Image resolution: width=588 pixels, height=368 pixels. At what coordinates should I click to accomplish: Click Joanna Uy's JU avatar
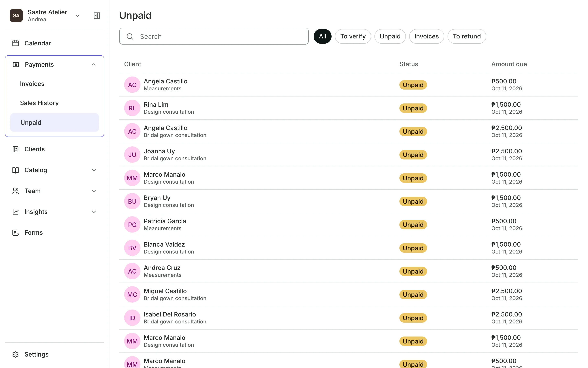pos(132,155)
